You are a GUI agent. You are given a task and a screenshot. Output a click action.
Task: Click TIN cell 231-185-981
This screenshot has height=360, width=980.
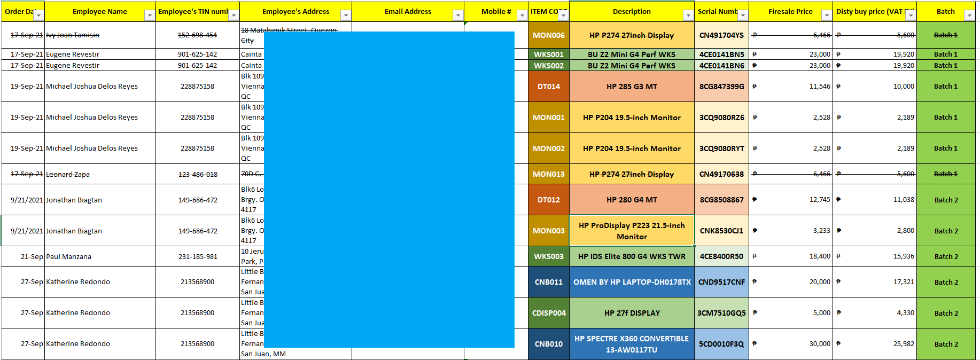click(198, 256)
